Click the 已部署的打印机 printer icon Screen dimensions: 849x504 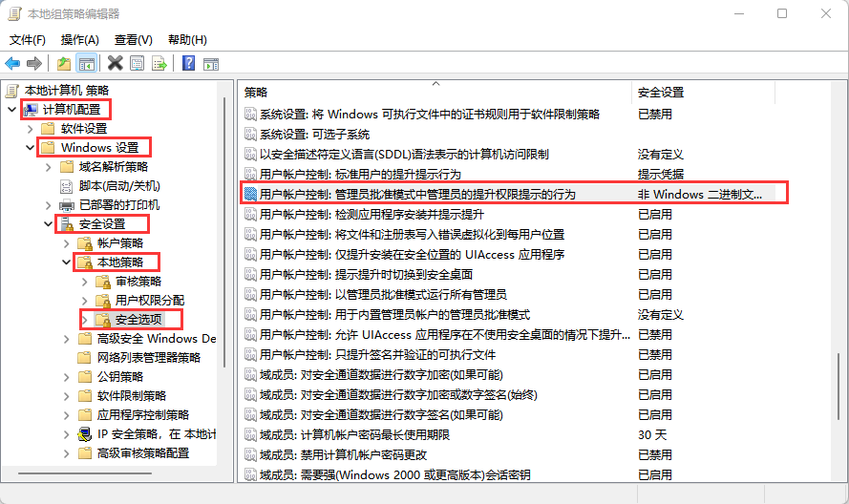tap(67, 205)
